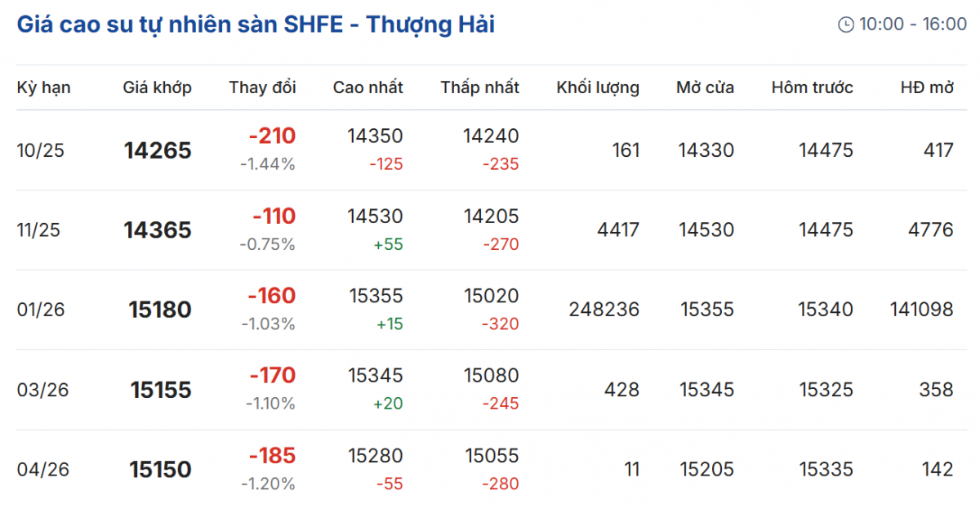Click the 'Thay đổi' column header
980x509 pixels.
[262, 87]
